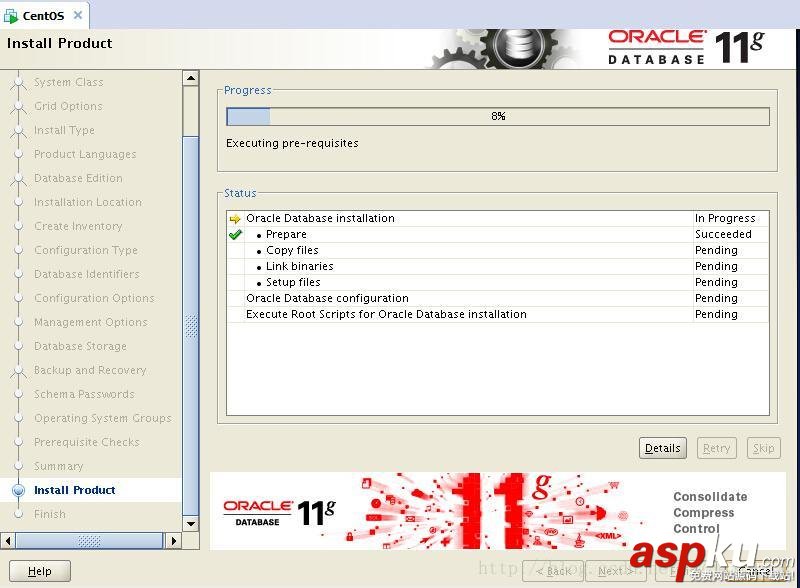The width and height of the screenshot is (800, 588).
Task: Click the yellow In Progress arrow icon
Action: coord(235,219)
